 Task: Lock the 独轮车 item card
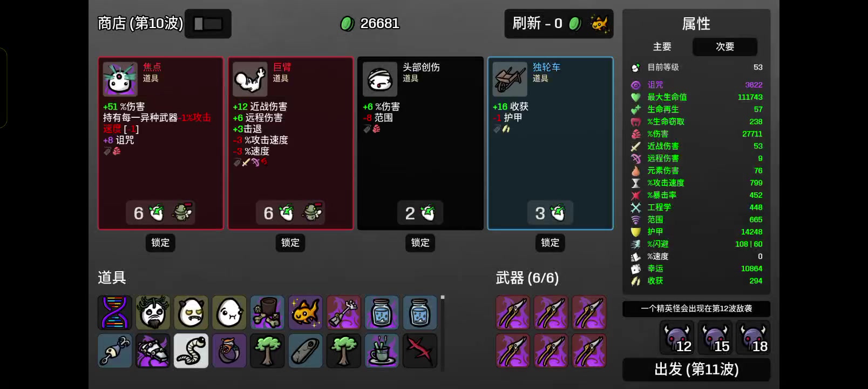[x=550, y=243]
